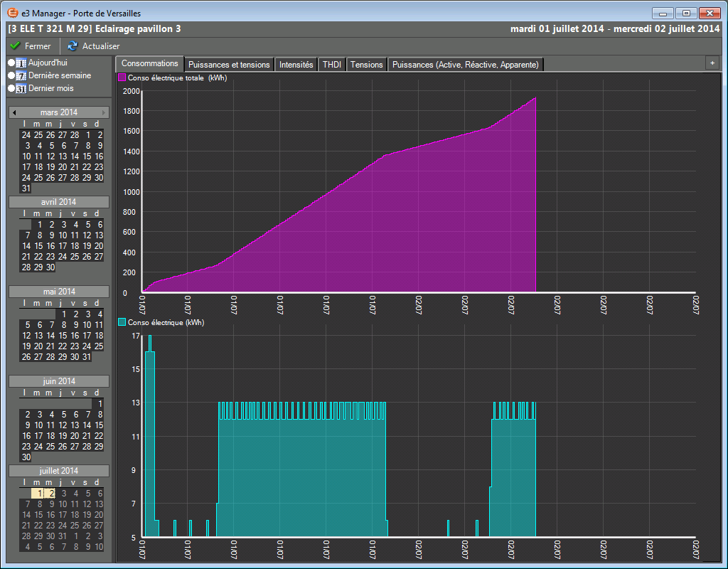
Task: Expand the juin 2014 month header
Action: [x=58, y=381]
